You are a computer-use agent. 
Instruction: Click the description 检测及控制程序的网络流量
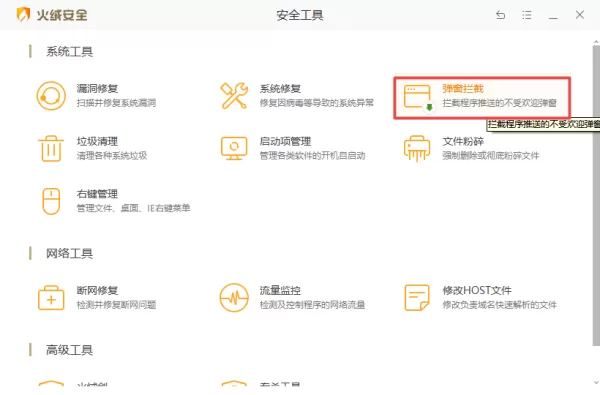(312, 305)
